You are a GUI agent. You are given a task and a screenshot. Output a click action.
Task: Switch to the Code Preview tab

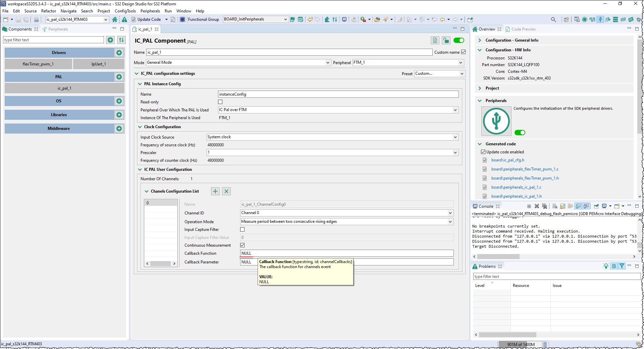click(523, 29)
